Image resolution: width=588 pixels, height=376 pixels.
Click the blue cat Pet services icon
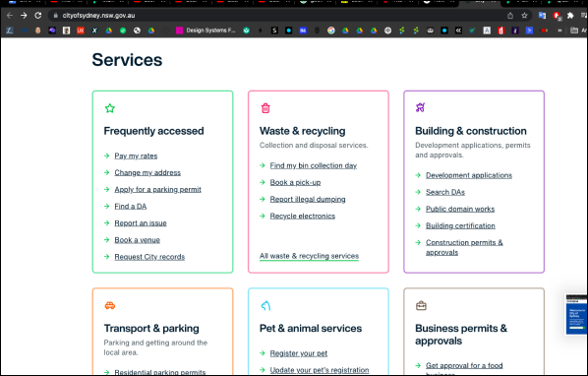pos(265,305)
